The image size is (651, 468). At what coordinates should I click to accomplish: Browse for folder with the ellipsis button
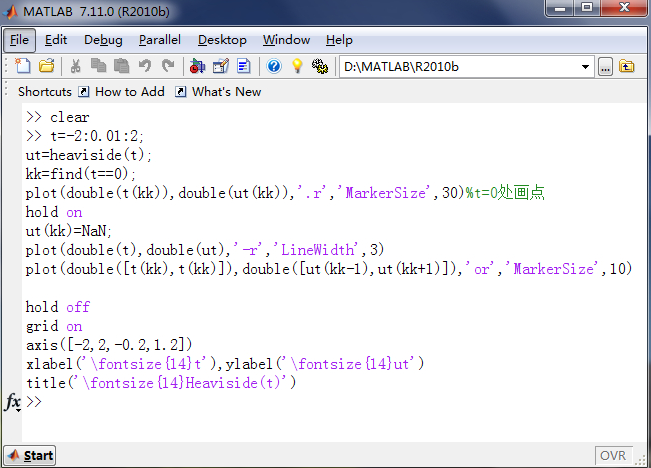tap(605, 67)
